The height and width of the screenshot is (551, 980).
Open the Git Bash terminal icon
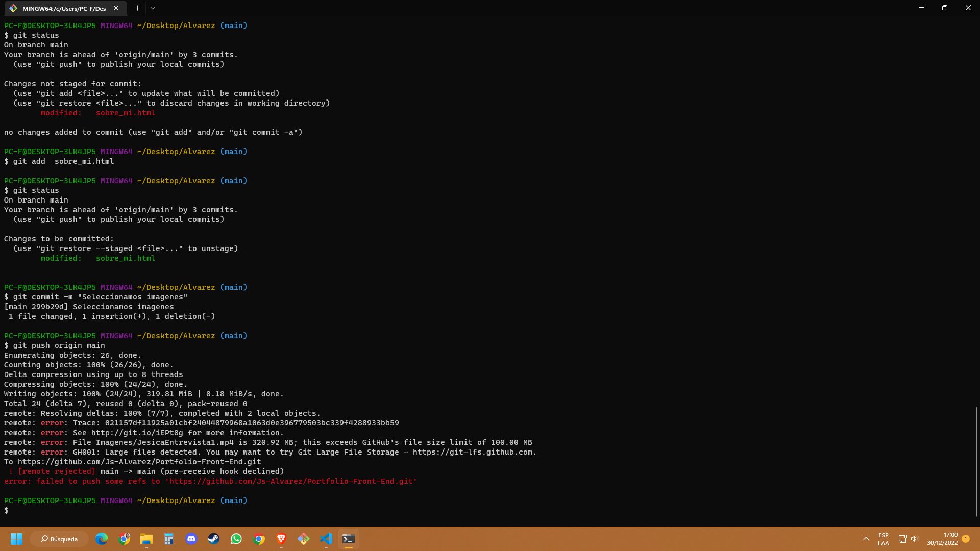tap(348, 538)
